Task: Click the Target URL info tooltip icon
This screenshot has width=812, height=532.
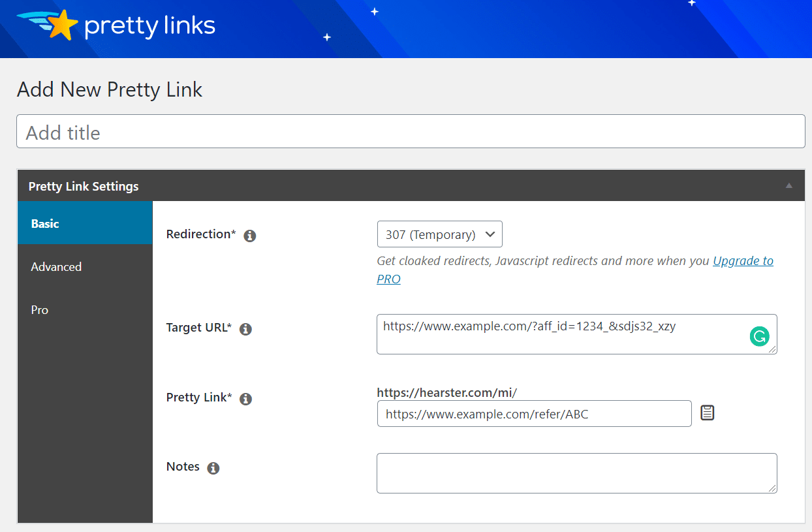Action: point(245,330)
